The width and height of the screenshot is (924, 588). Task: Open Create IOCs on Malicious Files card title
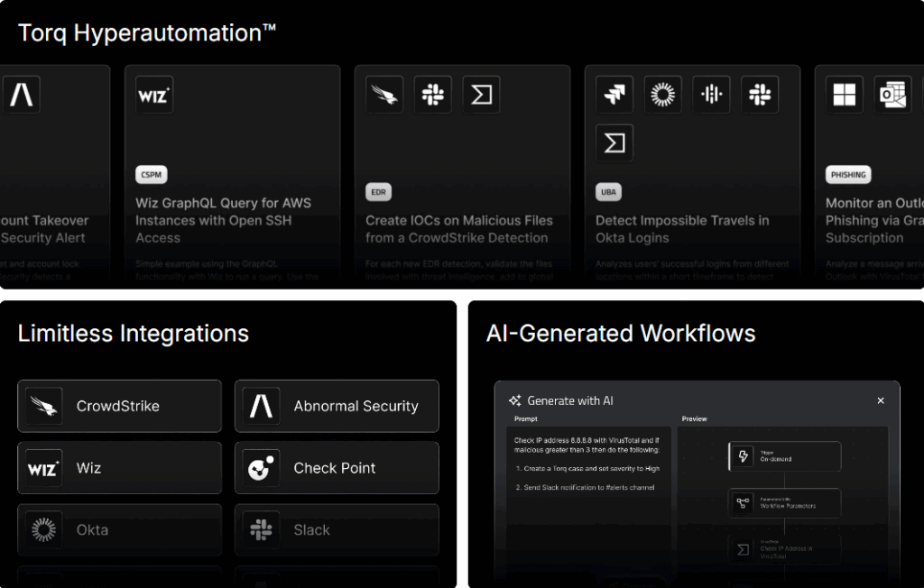(459, 229)
